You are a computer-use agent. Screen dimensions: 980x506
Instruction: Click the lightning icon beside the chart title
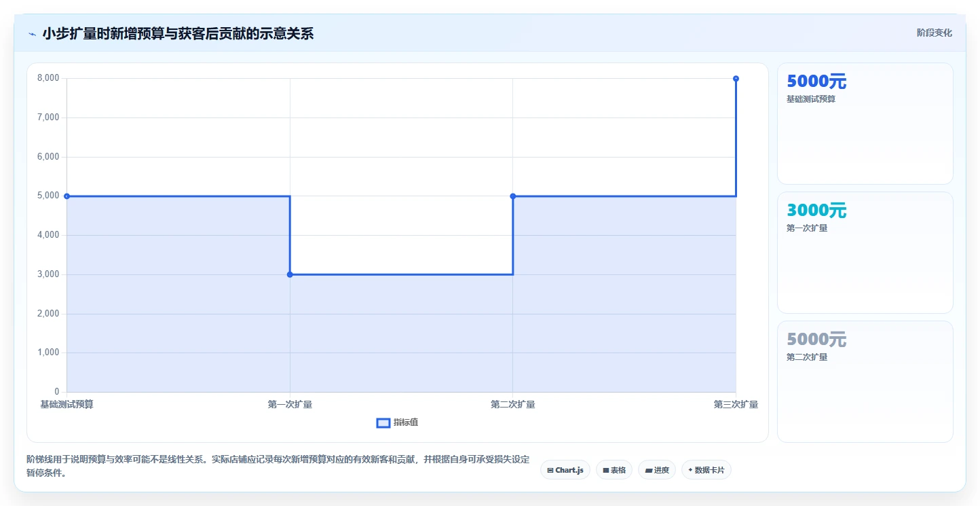32,34
